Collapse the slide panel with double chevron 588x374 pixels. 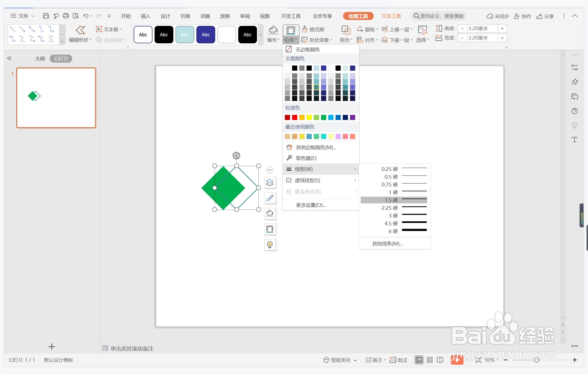pos(9,58)
